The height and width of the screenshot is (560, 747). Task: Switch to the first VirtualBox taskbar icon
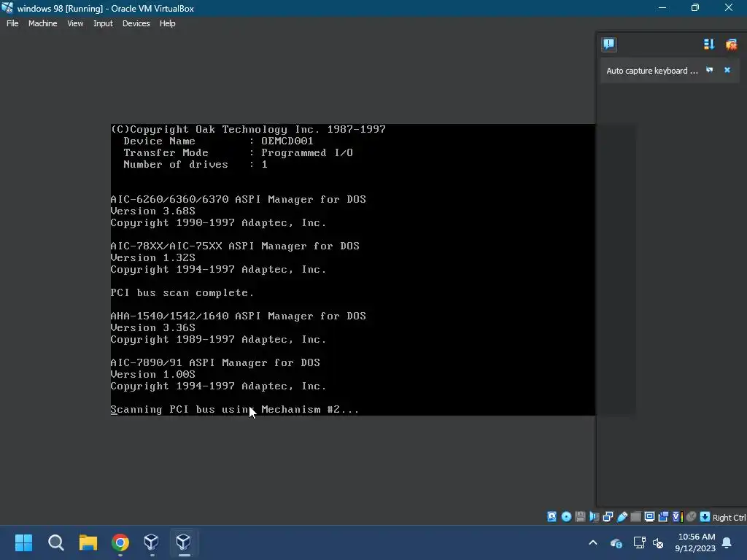pos(152,542)
